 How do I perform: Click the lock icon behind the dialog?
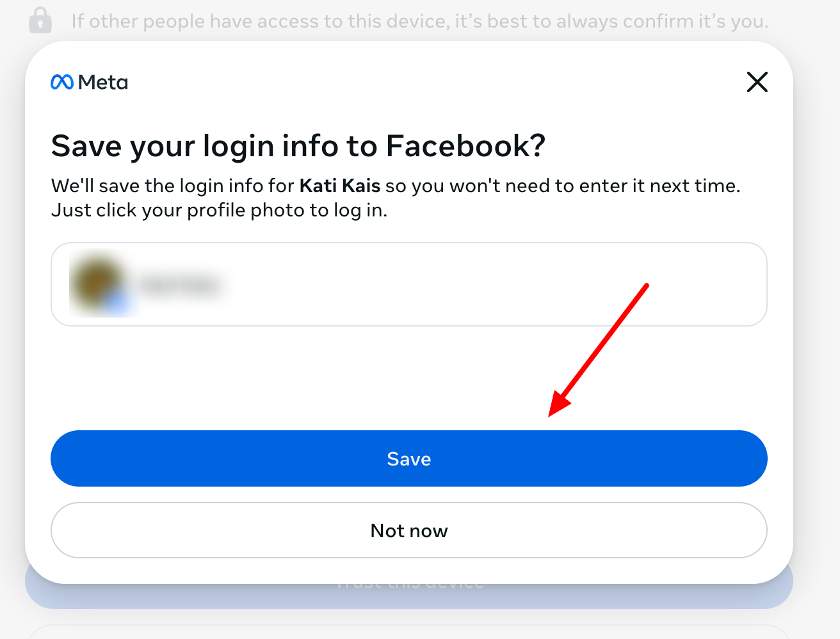point(40,20)
